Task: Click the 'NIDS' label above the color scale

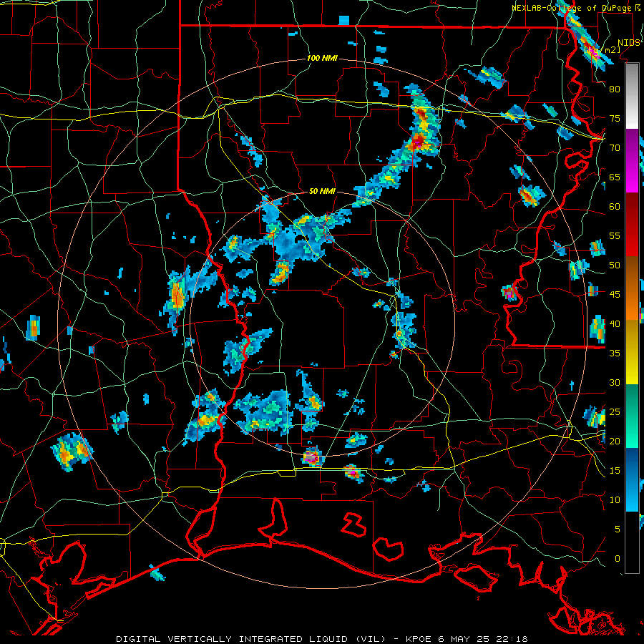Action: (629, 43)
